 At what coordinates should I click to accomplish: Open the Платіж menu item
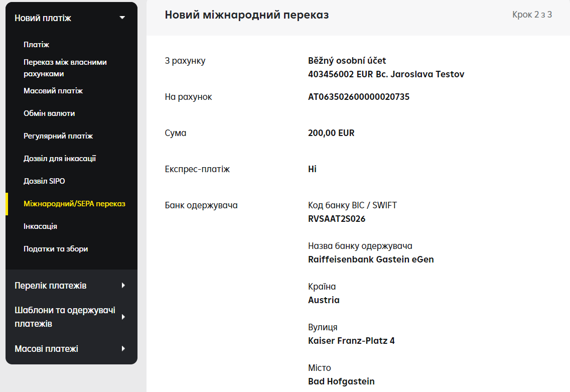point(36,44)
